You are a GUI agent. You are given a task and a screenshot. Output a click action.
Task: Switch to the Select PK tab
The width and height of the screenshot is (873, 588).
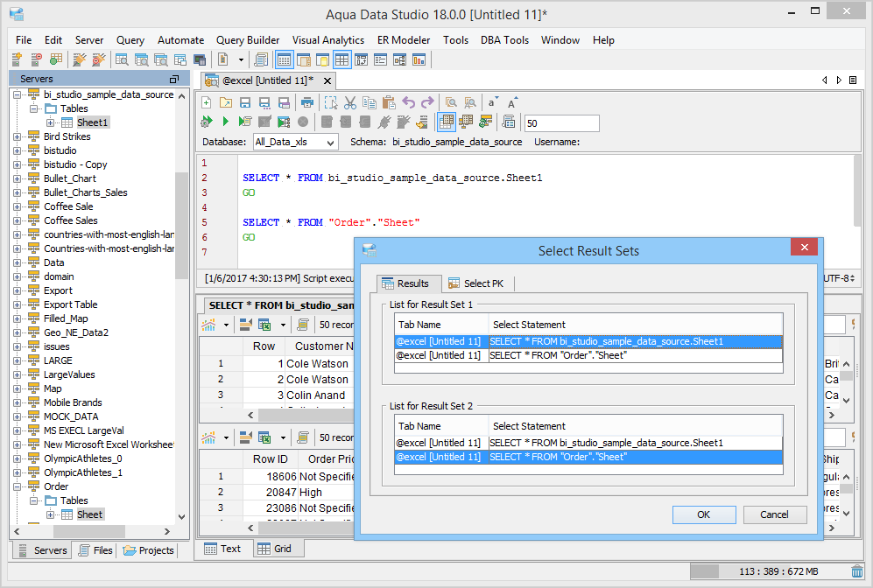tap(480, 283)
